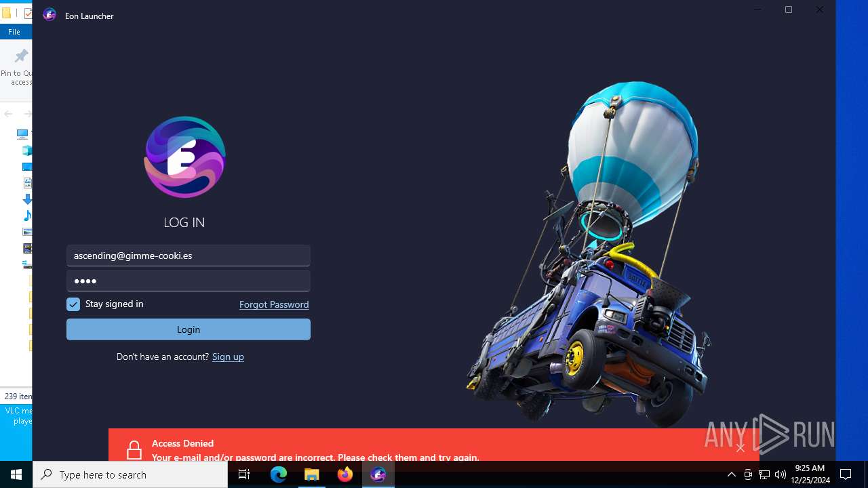Click the blue Login button
The height and width of the screenshot is (488, 868).
pyautogui.click(x=189, y=329)
